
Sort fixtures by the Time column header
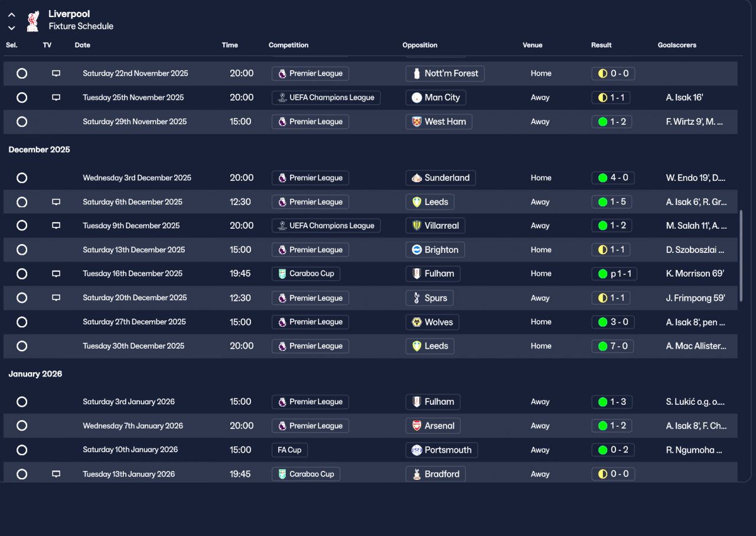pyautogui.click(x=230, y=45)
